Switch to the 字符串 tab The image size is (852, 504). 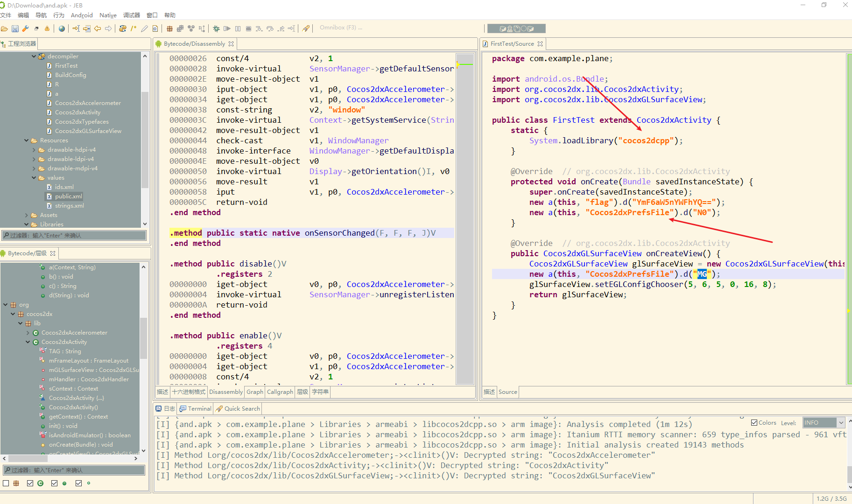320,392
